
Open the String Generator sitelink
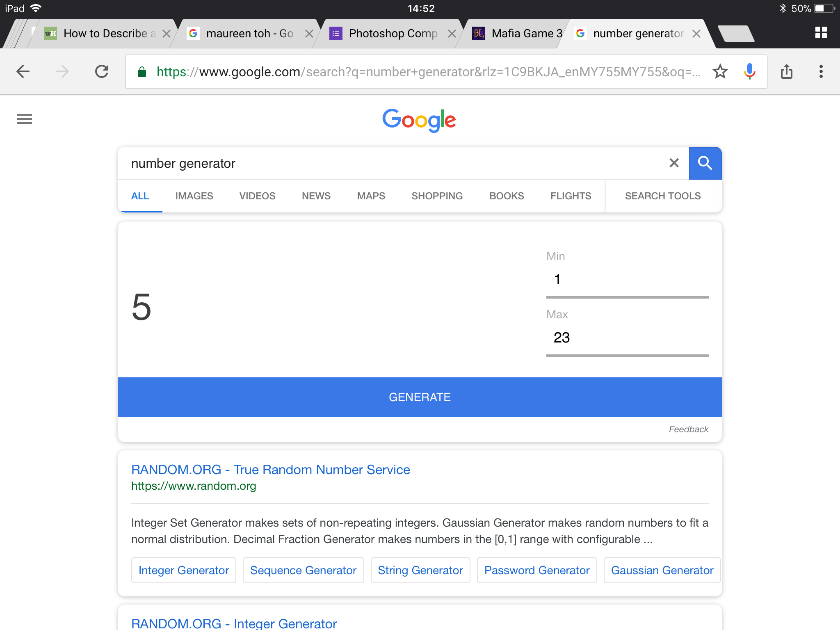point(420,570)
